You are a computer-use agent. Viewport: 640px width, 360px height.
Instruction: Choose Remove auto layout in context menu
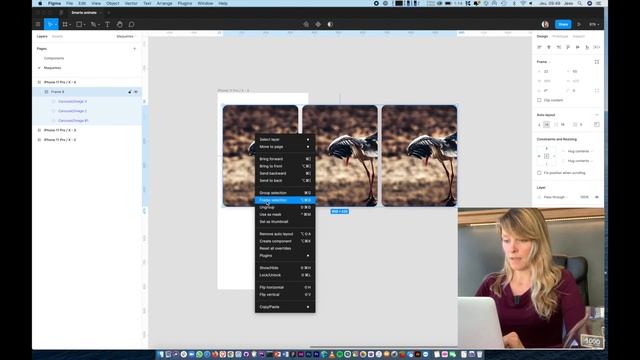(x=285, y=234)
